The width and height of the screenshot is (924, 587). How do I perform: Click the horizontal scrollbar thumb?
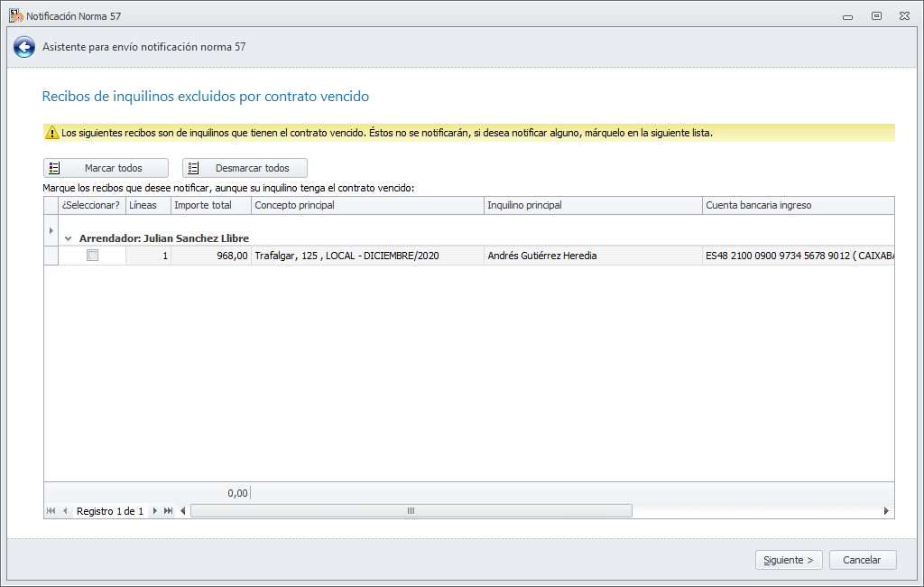411,511
